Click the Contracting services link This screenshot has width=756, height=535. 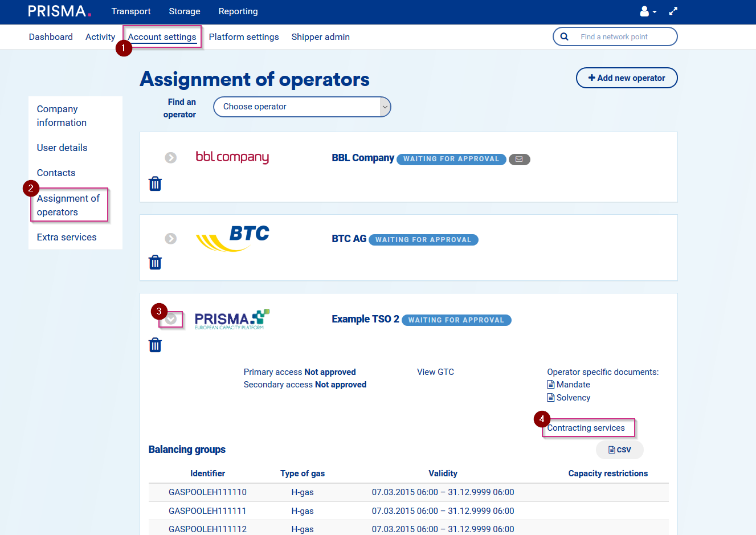coord(586,428)
